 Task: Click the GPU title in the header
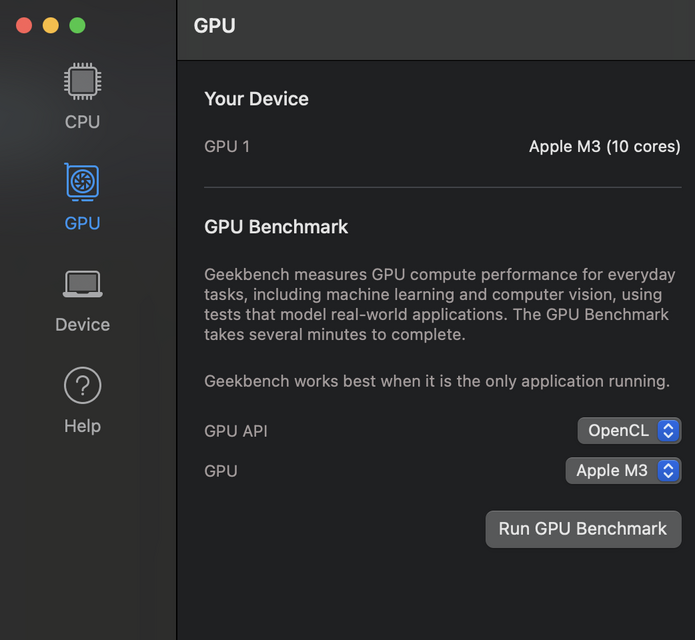215,26
